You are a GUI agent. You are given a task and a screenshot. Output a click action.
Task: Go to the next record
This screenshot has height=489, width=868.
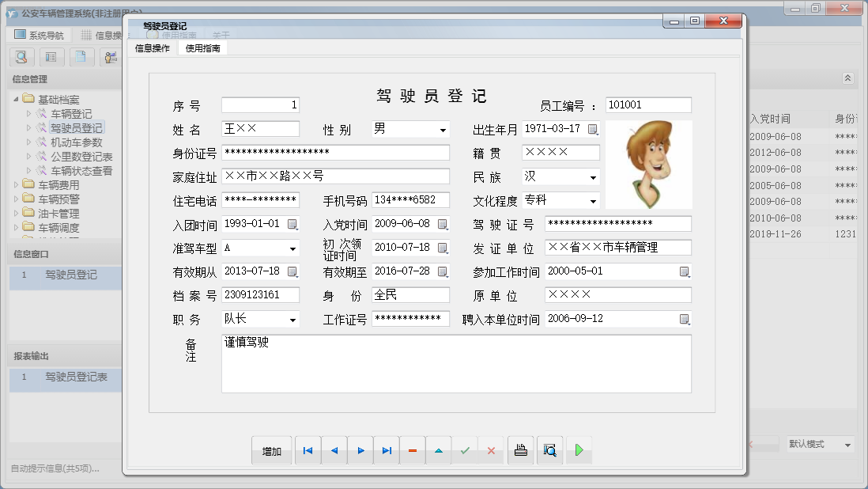coord(360,451)
